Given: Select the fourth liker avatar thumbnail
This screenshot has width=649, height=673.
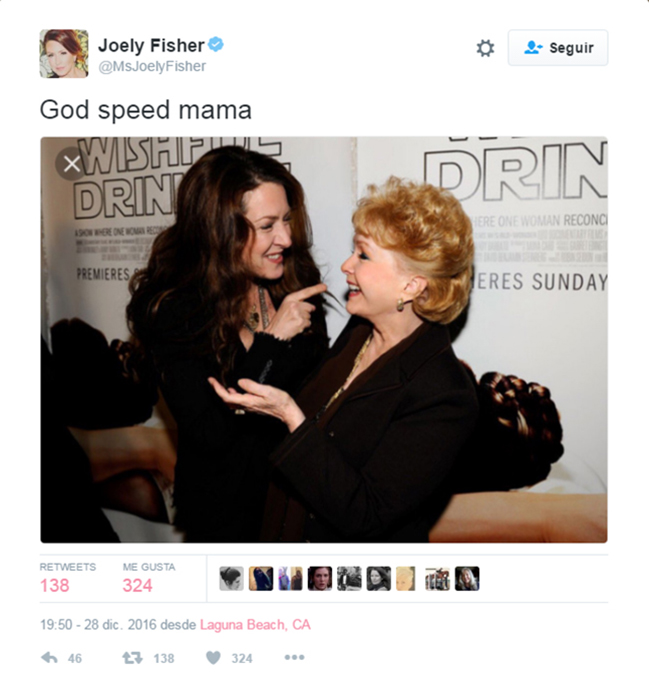Looking at the screenshot, I should tap(320, 579).
